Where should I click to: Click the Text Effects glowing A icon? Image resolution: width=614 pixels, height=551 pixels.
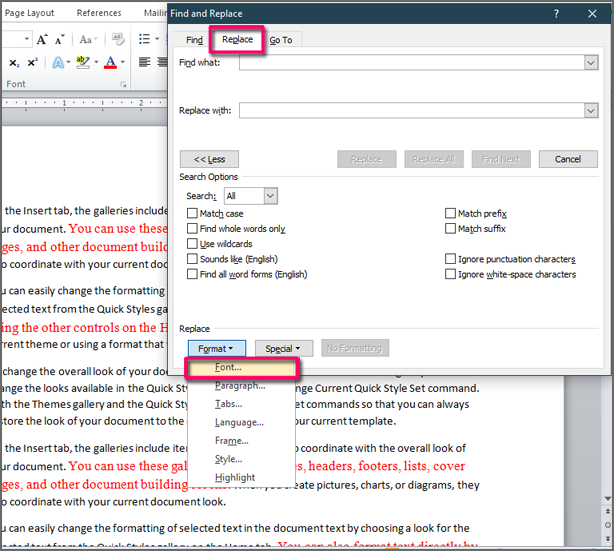(x=58, y=63)
